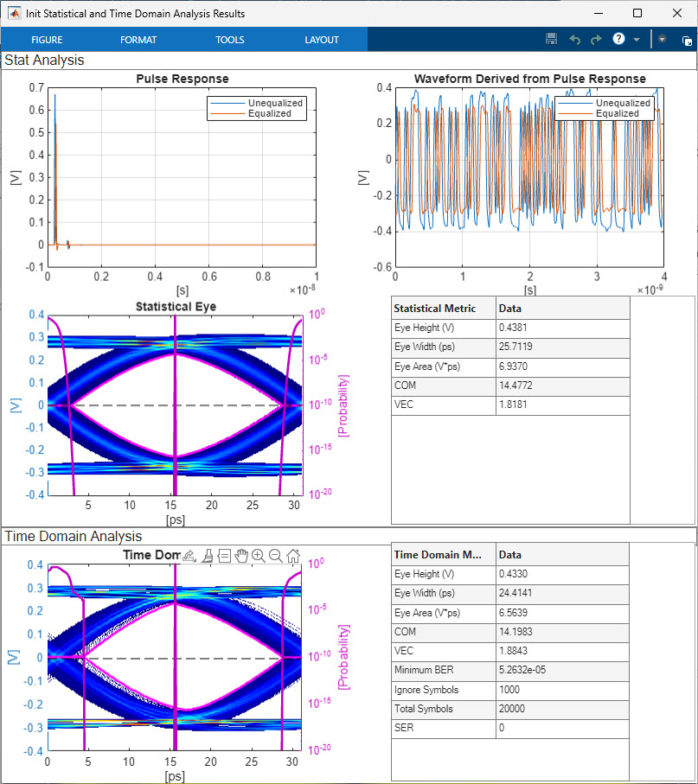Toggle the data brushing tool

click(208, 556)
